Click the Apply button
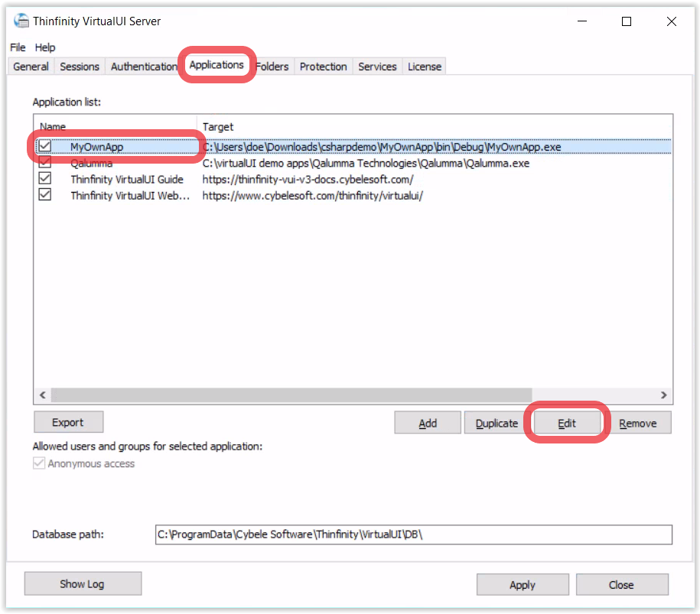This screenshot has height=614, width=700. click(x=523, y=584)
